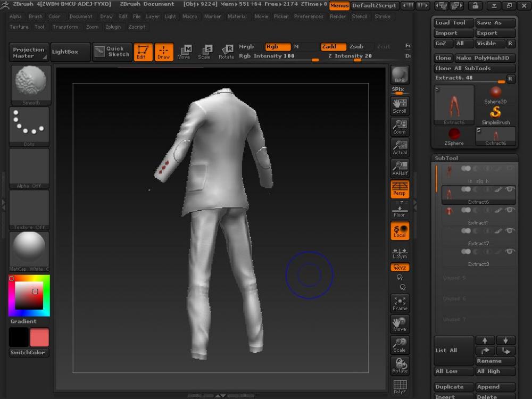Click the Make PolyMesh3D button

pos(482,58)
